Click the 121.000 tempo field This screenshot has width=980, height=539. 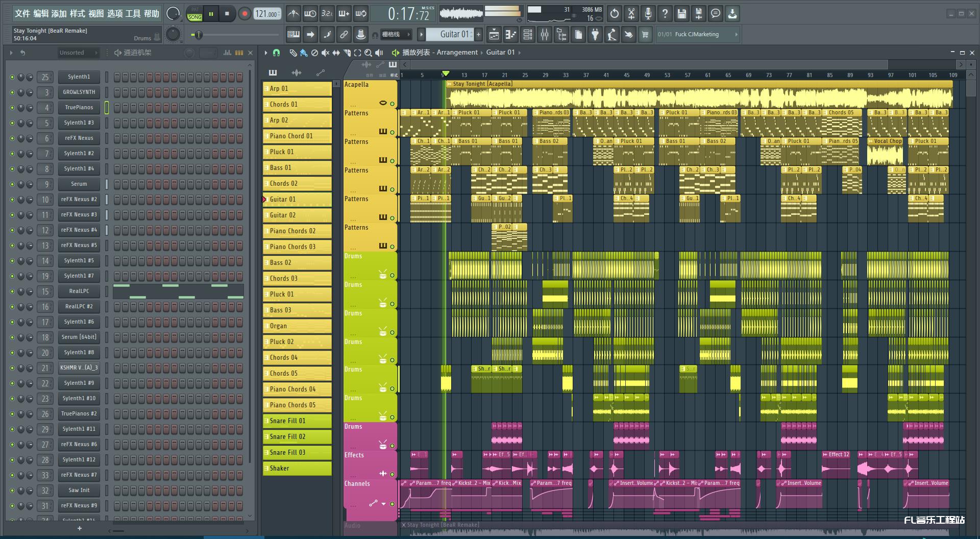[x=267, y=14]
